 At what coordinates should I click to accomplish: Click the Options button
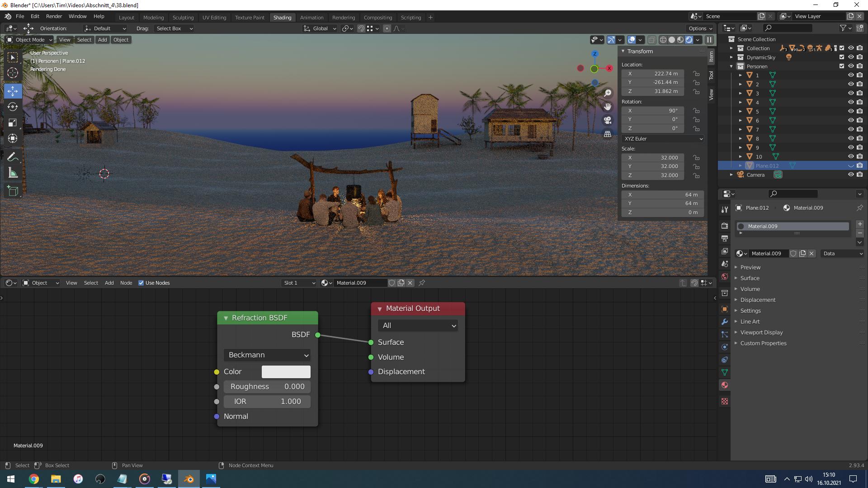700,28
